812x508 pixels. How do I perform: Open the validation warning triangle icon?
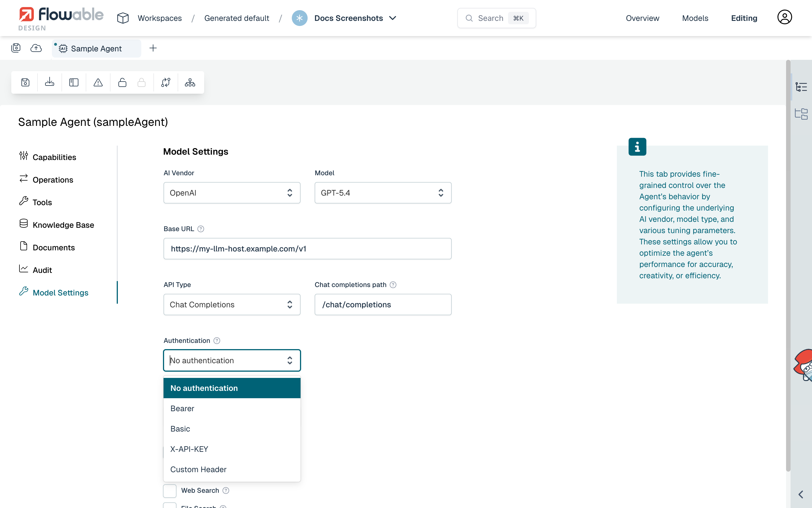(x=98, y=82)
